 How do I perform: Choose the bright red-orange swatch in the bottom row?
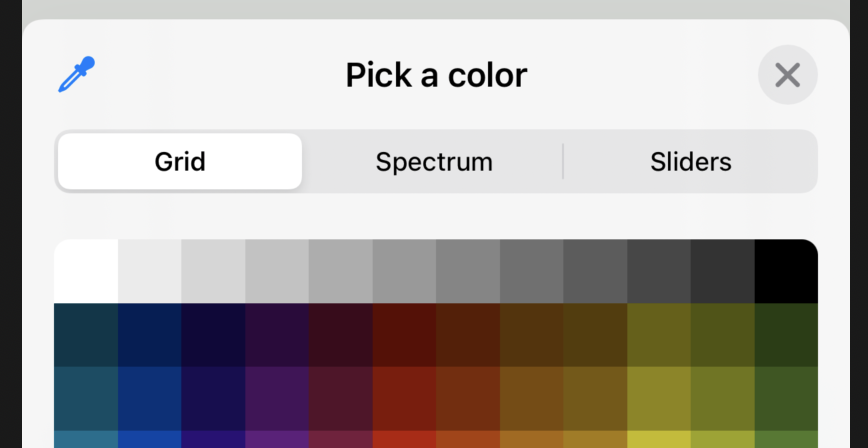[x=404, y=440]
